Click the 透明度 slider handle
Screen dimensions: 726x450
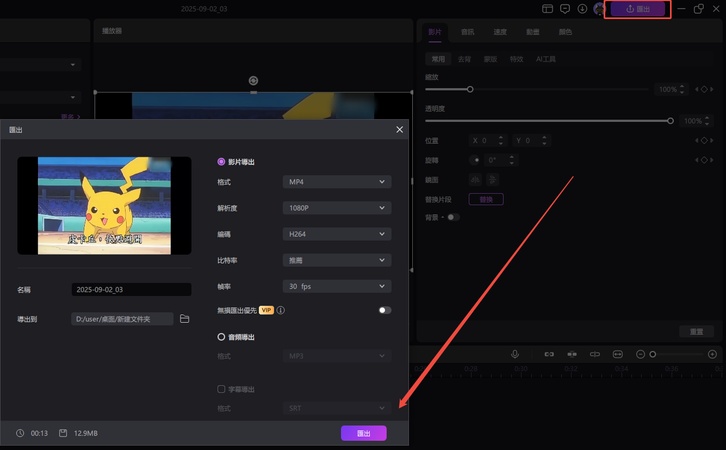point(670,121)
